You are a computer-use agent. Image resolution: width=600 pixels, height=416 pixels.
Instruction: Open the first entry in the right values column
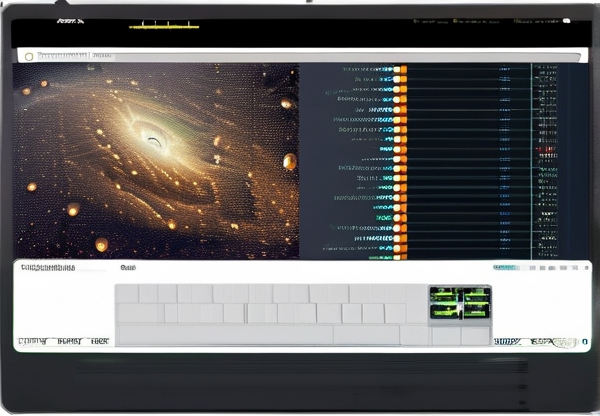[x=546, y=69]
